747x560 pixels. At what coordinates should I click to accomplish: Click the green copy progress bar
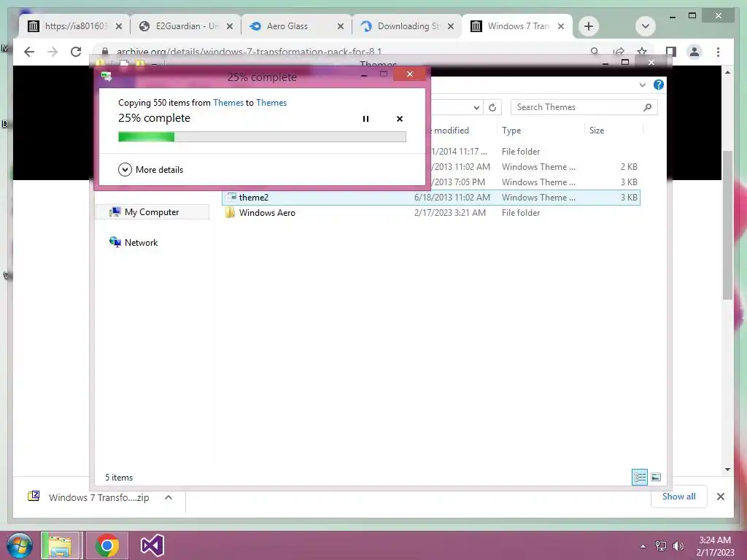[262, 137]
